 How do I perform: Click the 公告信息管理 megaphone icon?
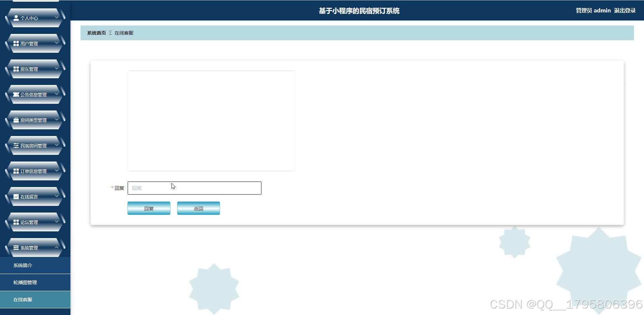[x=16, y=94]
